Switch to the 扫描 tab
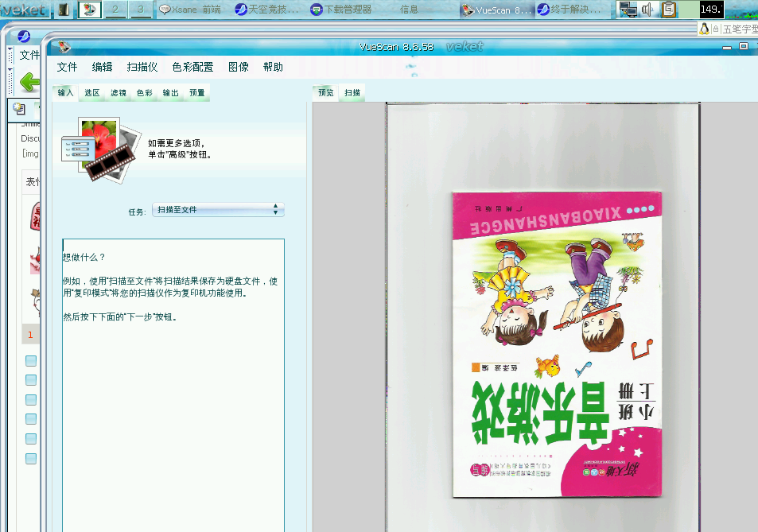The image size is (758, 532). [352, 93]
